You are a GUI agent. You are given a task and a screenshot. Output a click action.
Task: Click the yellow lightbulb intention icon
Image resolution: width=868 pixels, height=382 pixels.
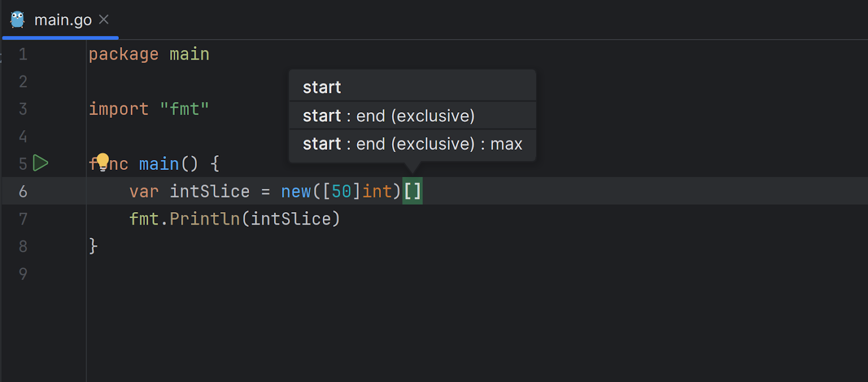pyautogui.click(x=103, y=162)
